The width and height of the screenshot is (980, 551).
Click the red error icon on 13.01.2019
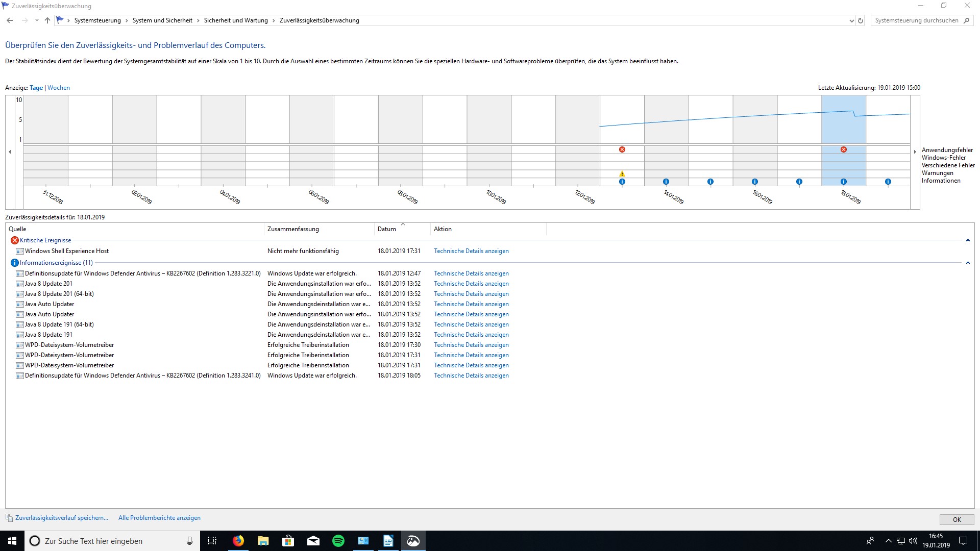622,149
